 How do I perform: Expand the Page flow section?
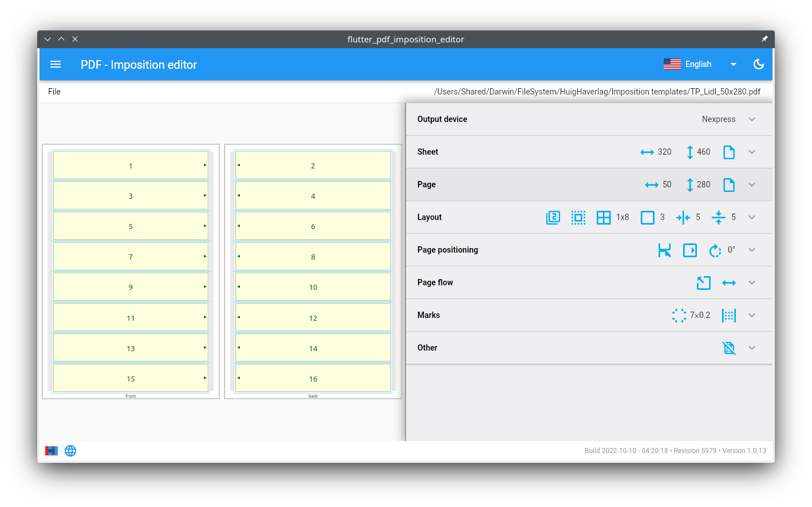pos(751,283)
